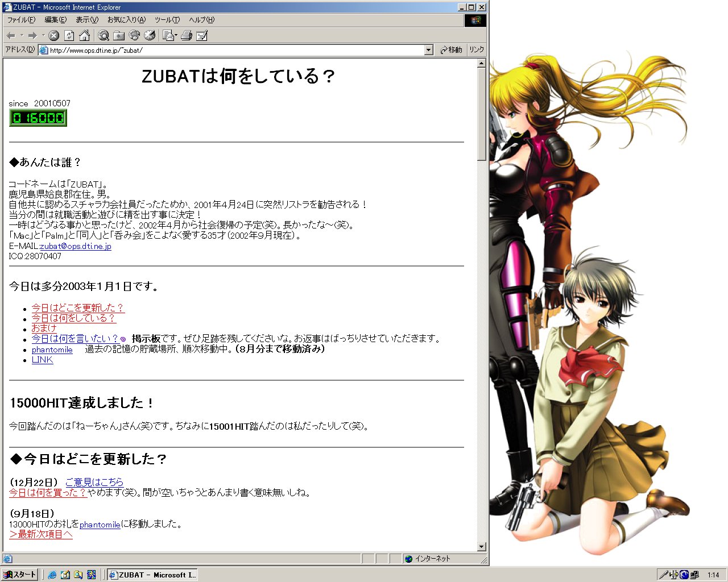The height and width of the screenshot is (582, 728).
Task: Expand the Forward button history dropdown arrow
Action: (x=43, y=35)
